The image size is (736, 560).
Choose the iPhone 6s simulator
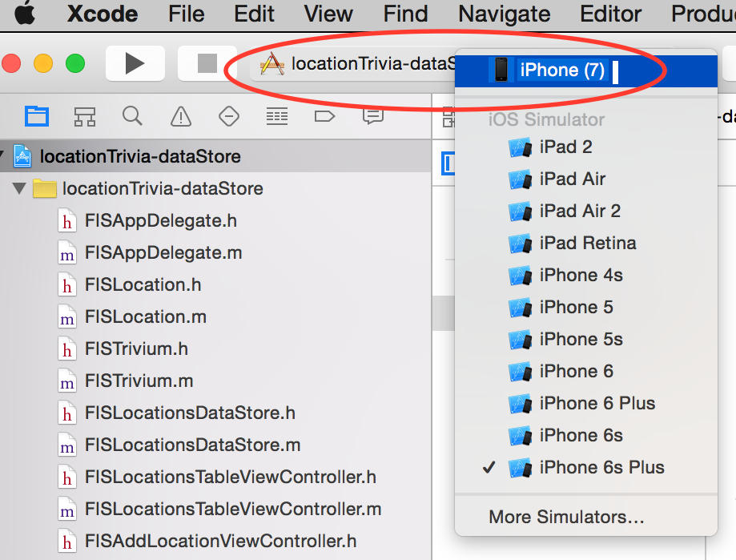pos(585,435)
